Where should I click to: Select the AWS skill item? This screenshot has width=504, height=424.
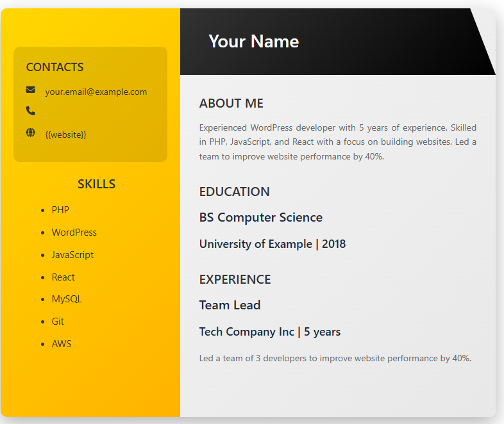[62, 344]
